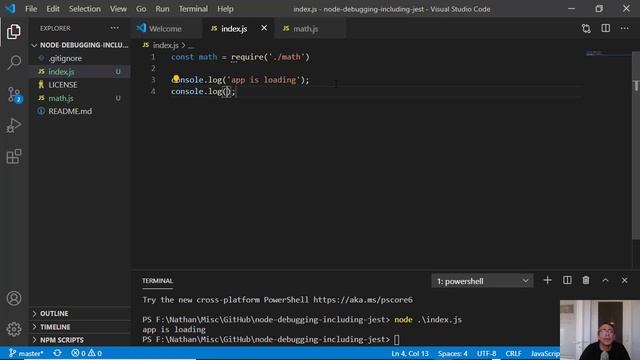Split the editor to the right
This screenshot has width=640, height=360.
(x=606, y=28)
